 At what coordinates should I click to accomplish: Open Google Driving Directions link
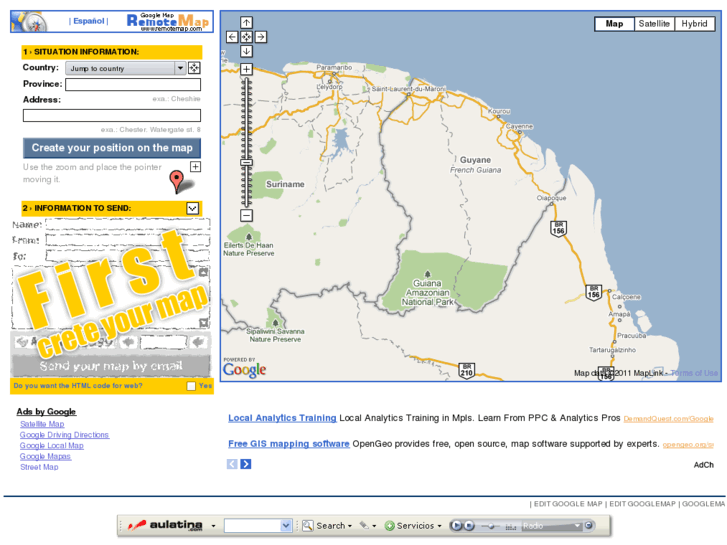64,435
